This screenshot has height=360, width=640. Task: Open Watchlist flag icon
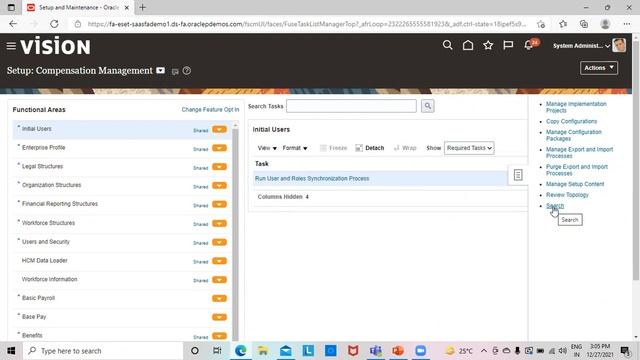(x=508, y=45)
